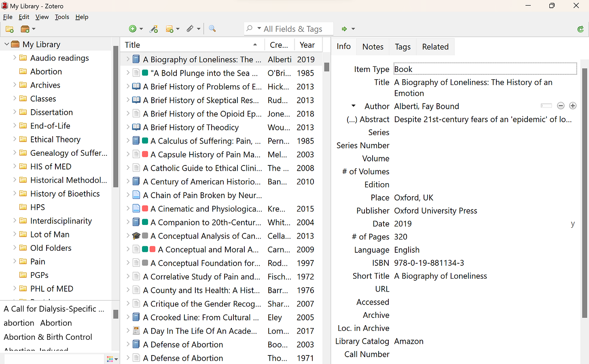Sort items by the Year column header
Viewport: 589px width, 364px height.
[x=307, y=45]
